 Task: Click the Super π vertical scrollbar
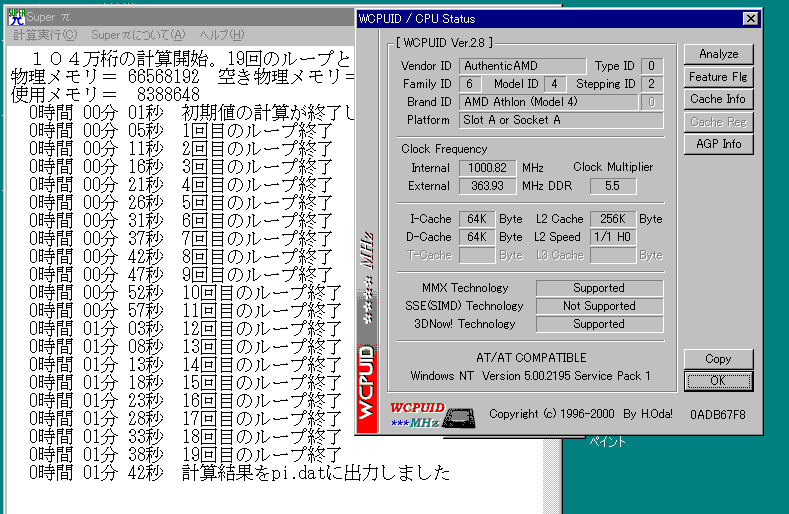click(x=553, y=475)
